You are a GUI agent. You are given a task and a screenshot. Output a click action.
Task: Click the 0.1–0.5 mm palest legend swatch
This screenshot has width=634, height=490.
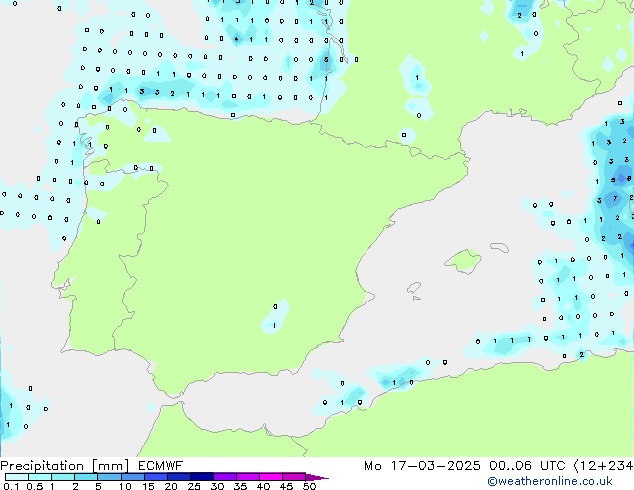pos(17,477)
